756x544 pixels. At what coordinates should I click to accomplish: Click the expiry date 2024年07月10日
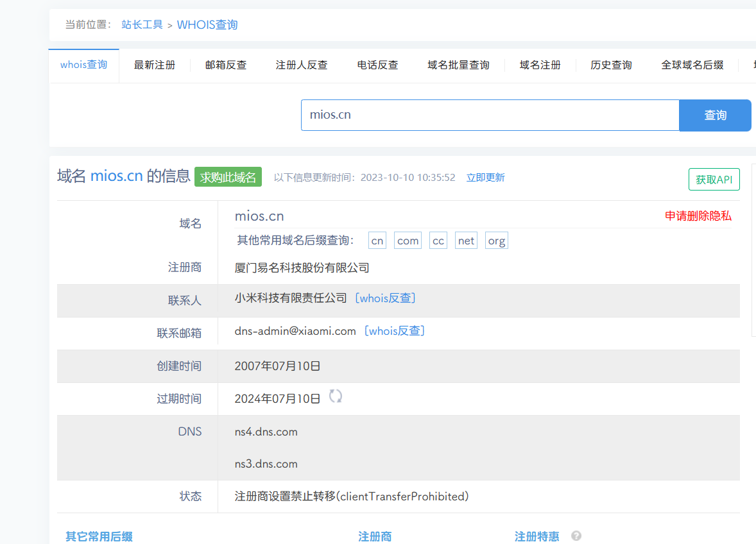(277, 399)
